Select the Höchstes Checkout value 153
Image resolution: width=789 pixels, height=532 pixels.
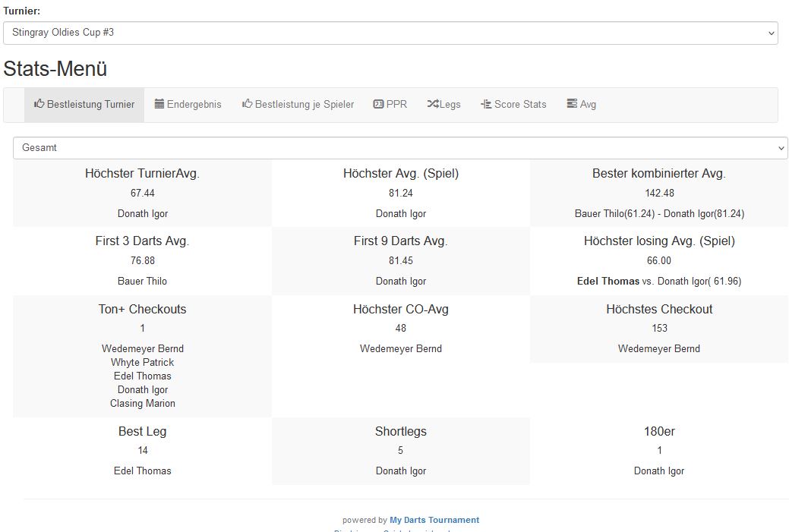pos(659,328)
